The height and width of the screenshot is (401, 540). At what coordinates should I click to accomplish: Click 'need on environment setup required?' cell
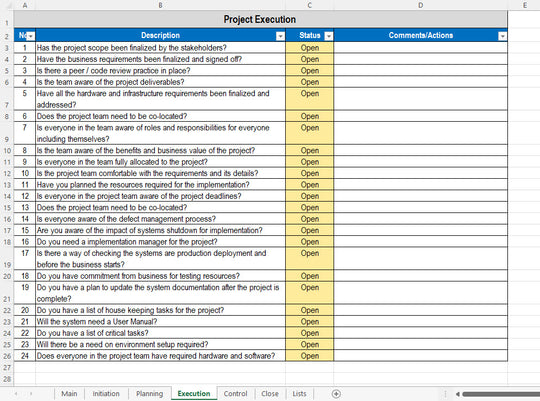[160, 344]
